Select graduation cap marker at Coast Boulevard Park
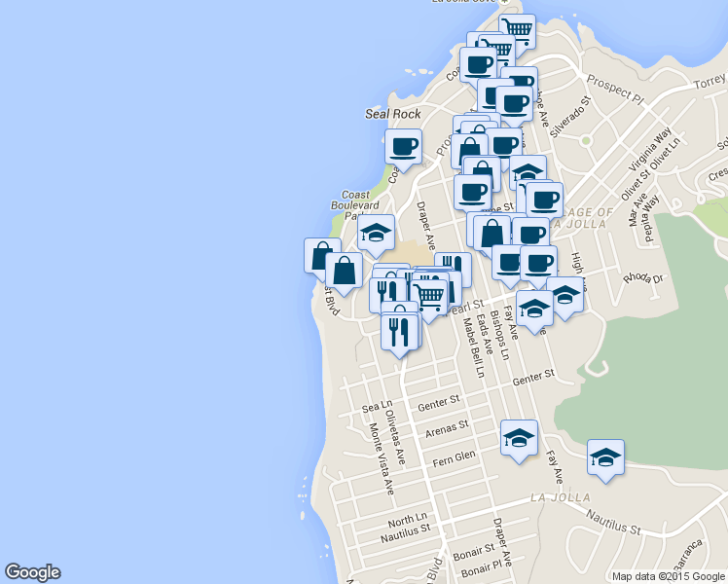The image size is (728, 584). (x=376, y=232)
